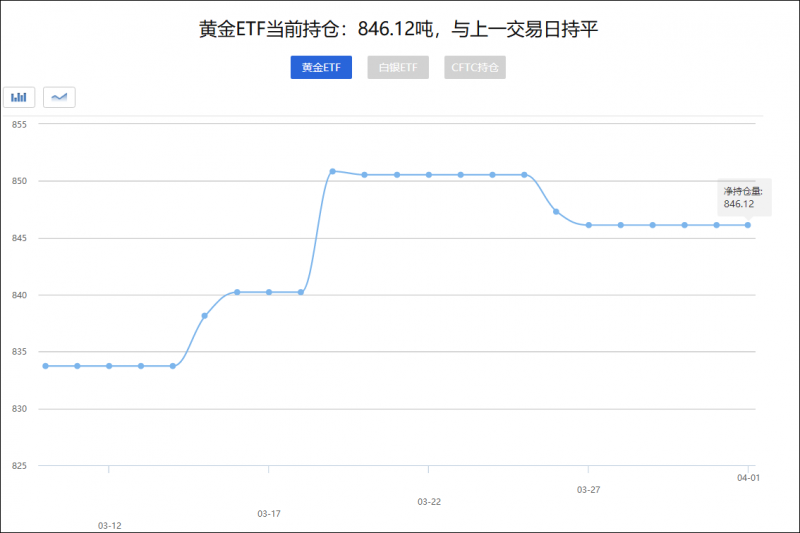Click the last data point at 04-01
The image size is (800, 533).
[x=748, y=225]
